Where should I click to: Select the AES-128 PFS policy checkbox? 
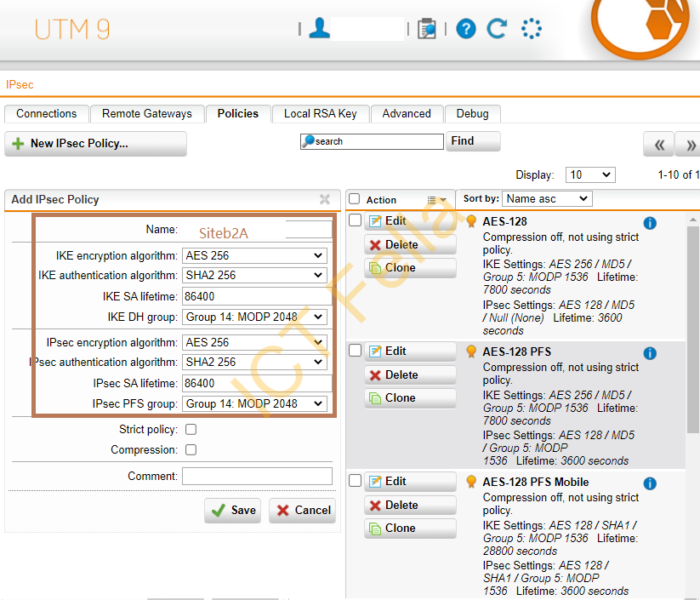[x=355, y=351]
